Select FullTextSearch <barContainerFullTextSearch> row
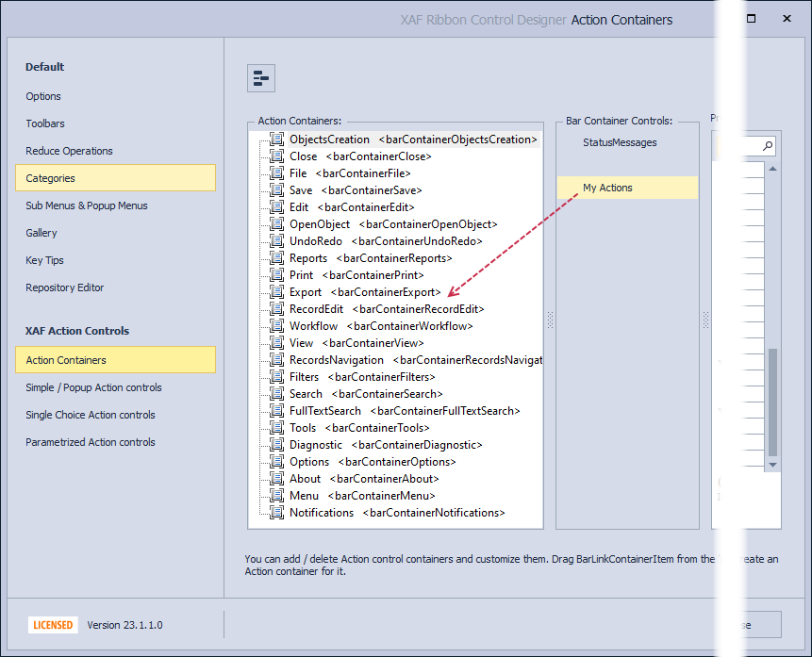Image resolution: width=812 pixels, height=657 pixels. pyautogui.click(x=405, y=411)
